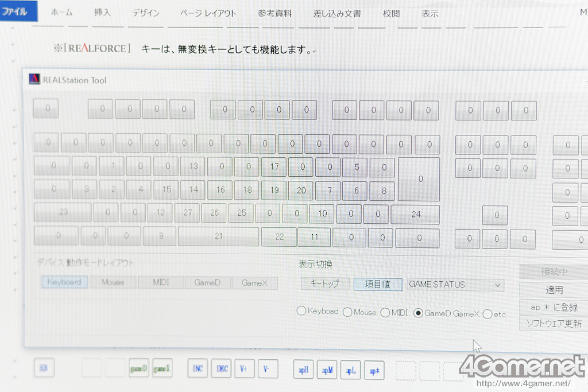Select the GameX device mode button
This screenshot has width=588, height=392.
(x=254, y=283)
